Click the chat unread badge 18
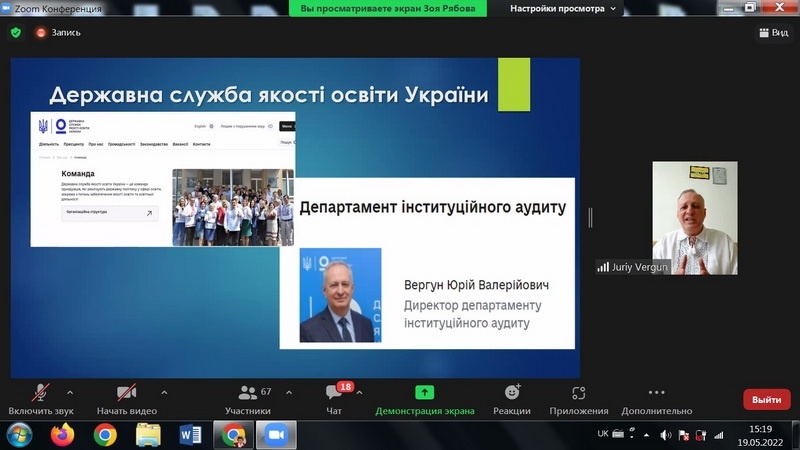Image resolution: width=800 pixels, height=450 pixels. [x=345, y=387]
